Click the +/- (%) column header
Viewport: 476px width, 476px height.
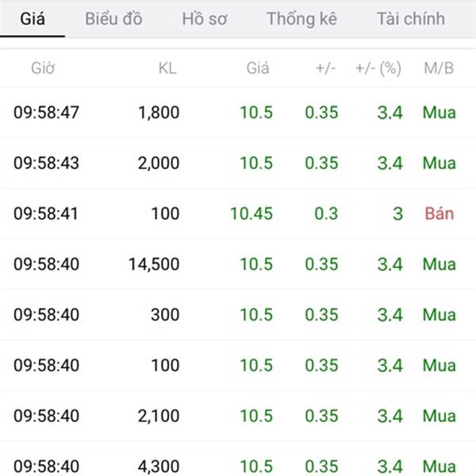(x=378, y=68)
